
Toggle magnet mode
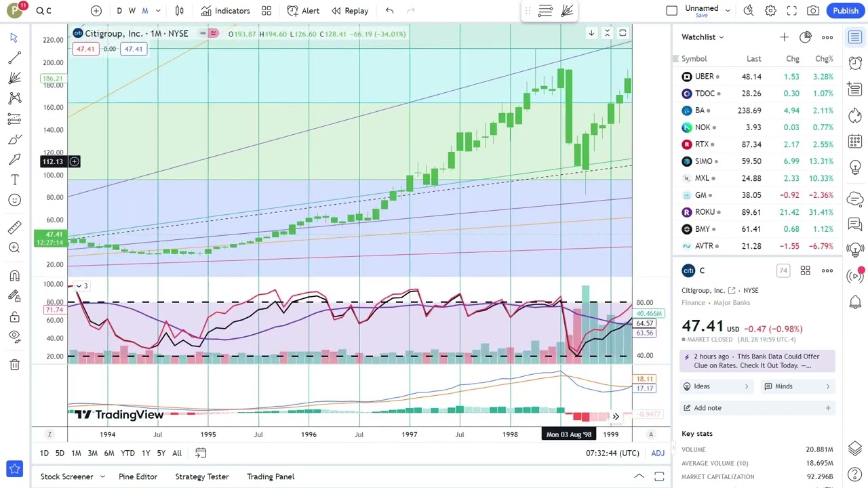coord(14,276)
